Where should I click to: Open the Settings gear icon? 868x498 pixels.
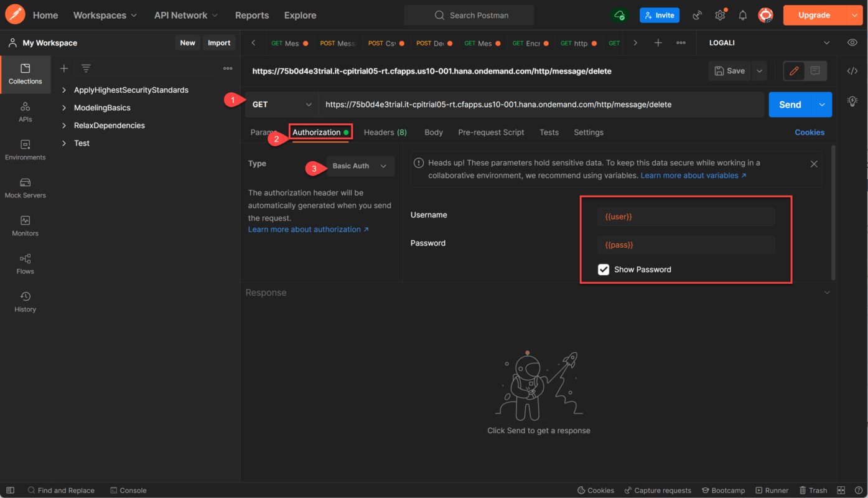click(x=720, y=15)
